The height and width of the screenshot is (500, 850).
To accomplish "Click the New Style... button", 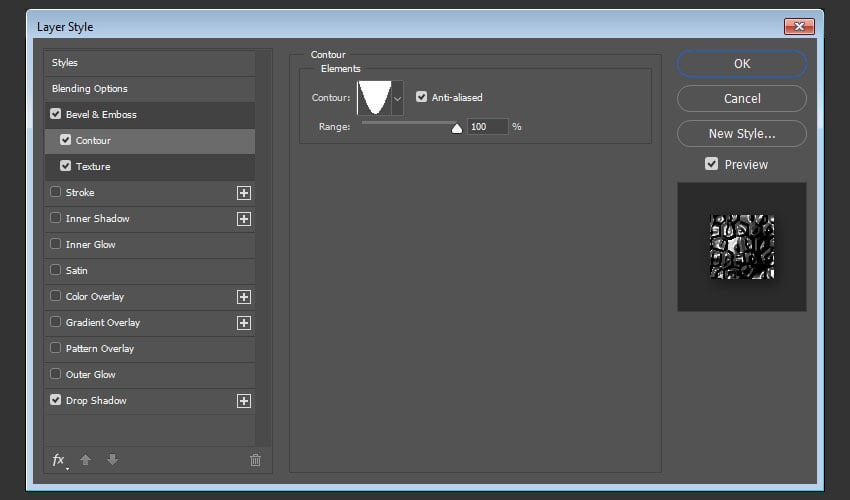I will 742,133.
